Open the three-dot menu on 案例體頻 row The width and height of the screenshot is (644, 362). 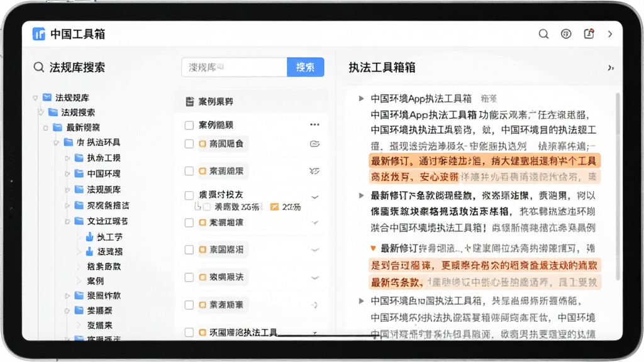pyautogui.click(x=314, y=124)
